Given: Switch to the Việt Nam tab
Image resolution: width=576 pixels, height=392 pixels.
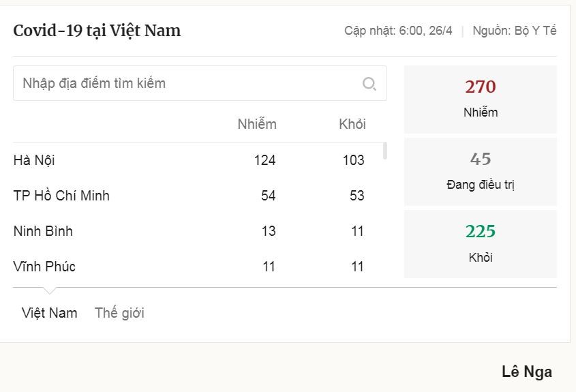Looking at the screenshot, I should (49, 313).
